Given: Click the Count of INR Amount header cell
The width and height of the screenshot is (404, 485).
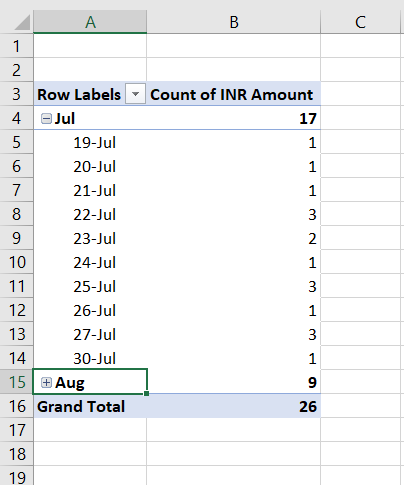Looking at the screenshot, I should click(234, 94).
